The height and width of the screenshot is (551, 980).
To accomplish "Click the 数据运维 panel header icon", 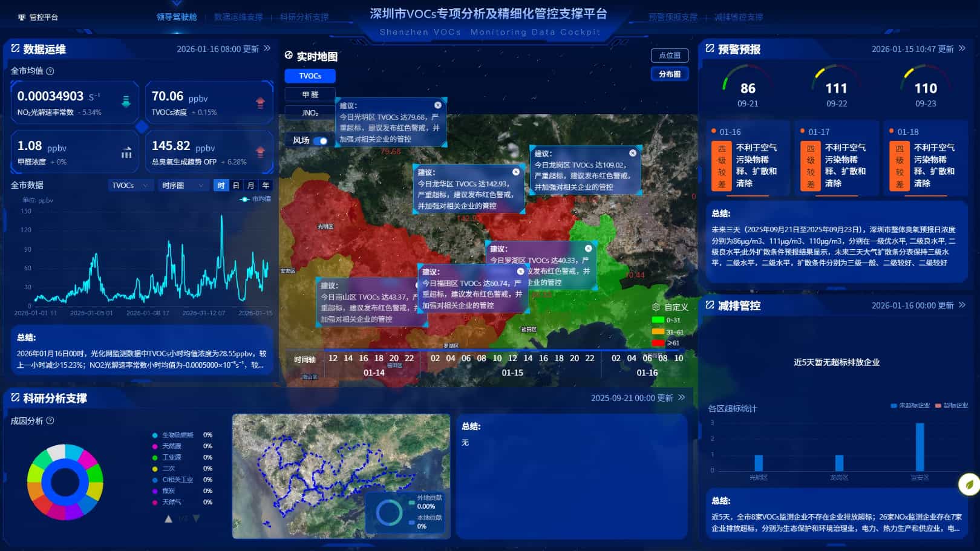I will point(15,50).
